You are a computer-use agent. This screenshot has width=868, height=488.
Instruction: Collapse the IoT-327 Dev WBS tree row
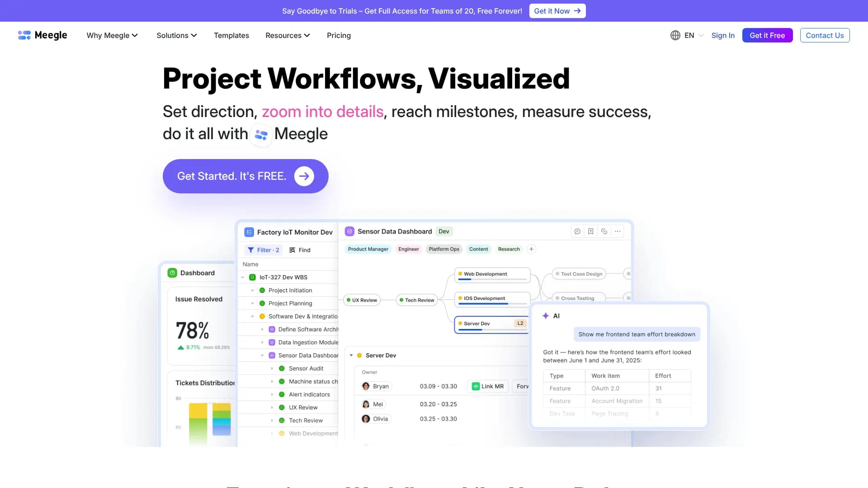[x=243, y=277]
